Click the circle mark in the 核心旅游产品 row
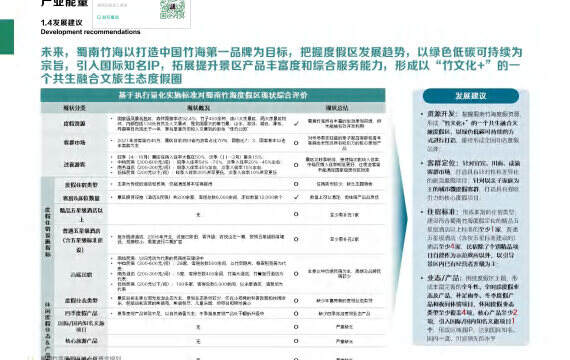The height and width of the screenshot is (360, 570). tap(296, 341)
